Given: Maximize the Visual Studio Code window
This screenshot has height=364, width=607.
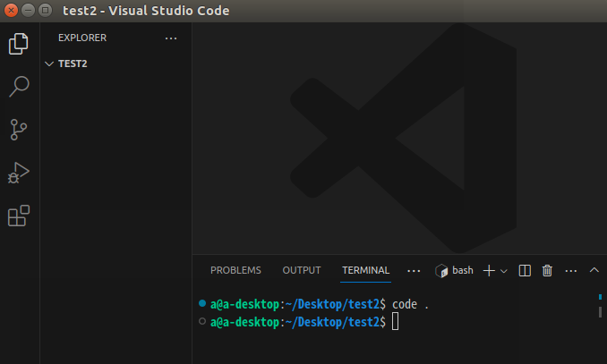Looking at the screenshot, I should tap(46, 10).
